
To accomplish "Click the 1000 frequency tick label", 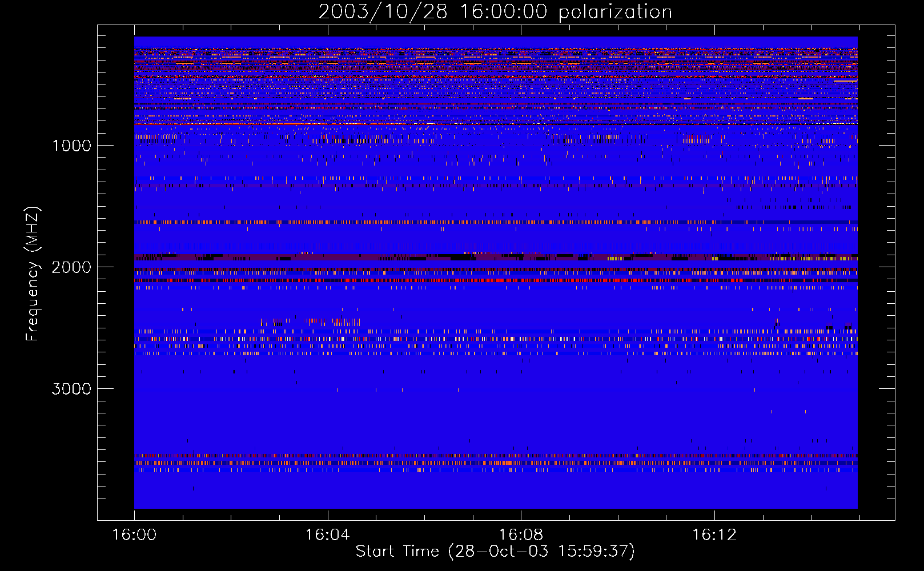I will pyautogui.click(x=71, y=146).
